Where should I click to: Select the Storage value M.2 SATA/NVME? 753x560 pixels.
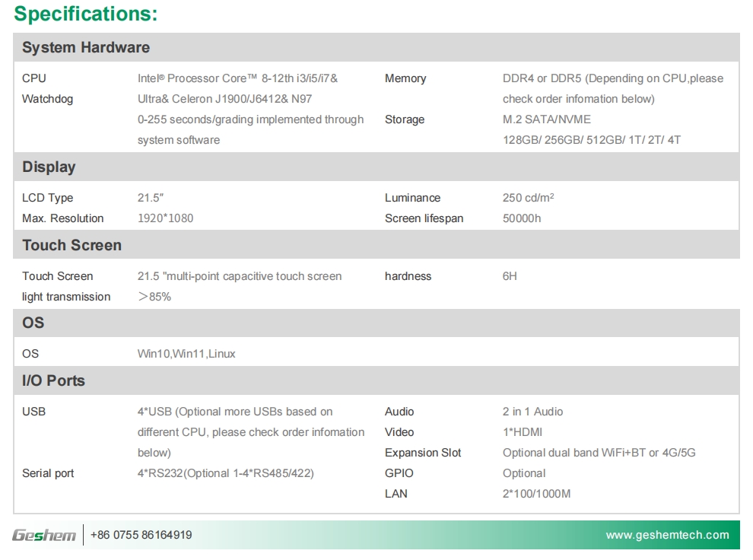(x=545, y=119)
